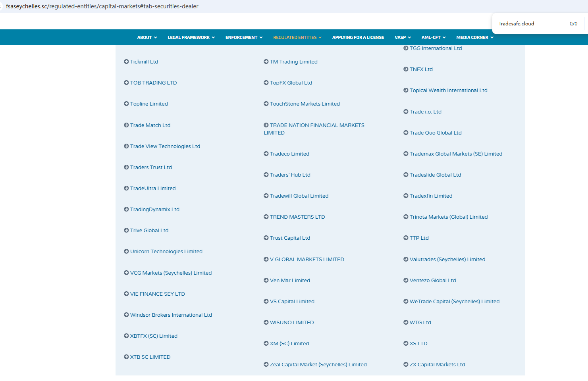Click the arrow icon beside WISUNO LIMITED
588x381 pixels.
266,322
